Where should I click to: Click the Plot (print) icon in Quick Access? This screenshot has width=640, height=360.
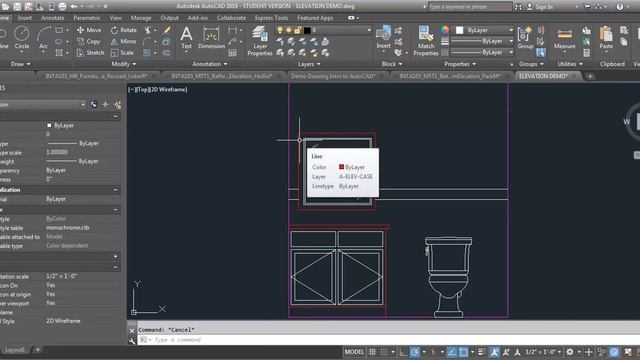point(62,6)
